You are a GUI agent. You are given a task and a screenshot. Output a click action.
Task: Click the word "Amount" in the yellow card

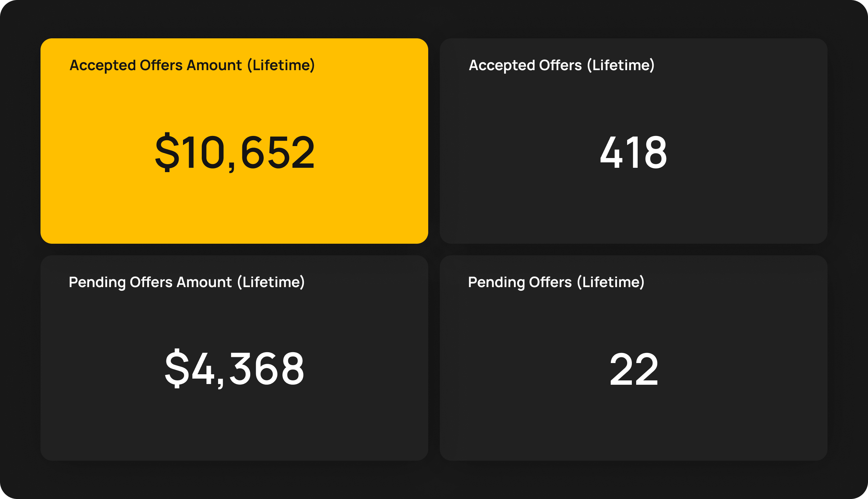click(214, 65)
